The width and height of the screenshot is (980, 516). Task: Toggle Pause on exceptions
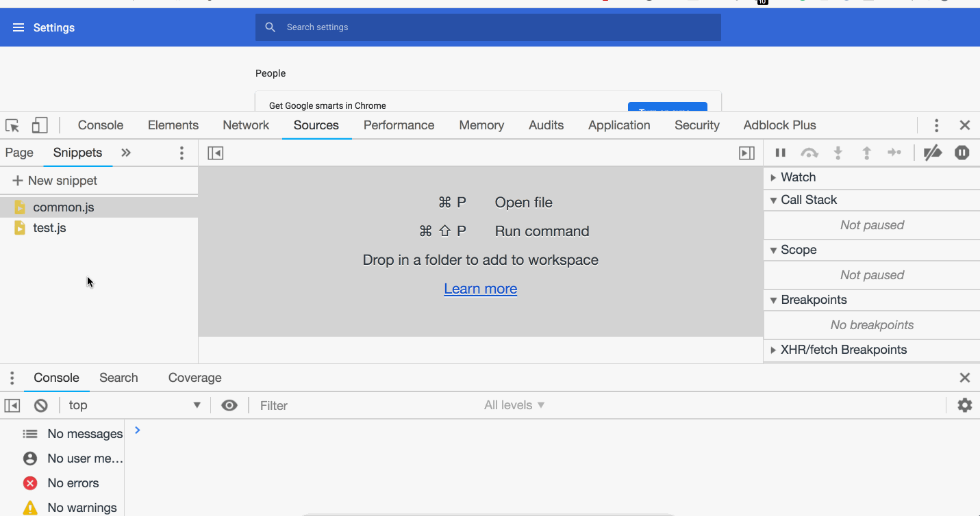pos(962,153)
